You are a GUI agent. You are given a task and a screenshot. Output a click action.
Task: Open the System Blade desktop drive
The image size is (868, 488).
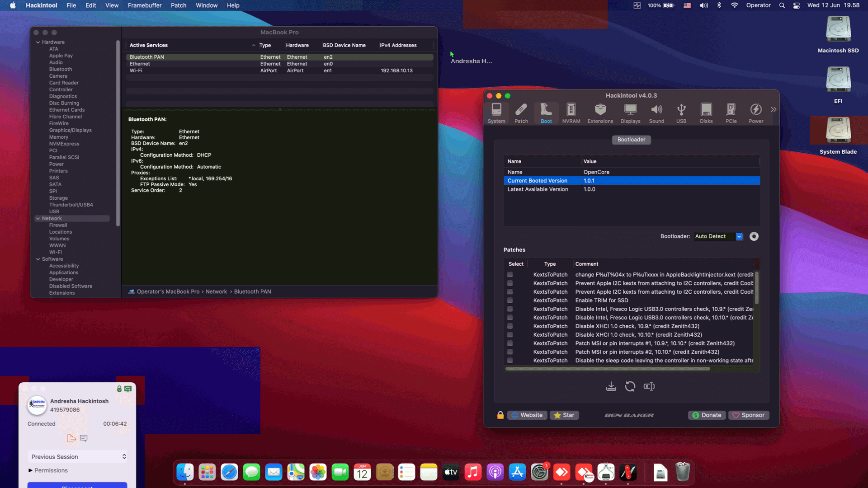pos(838,136)
